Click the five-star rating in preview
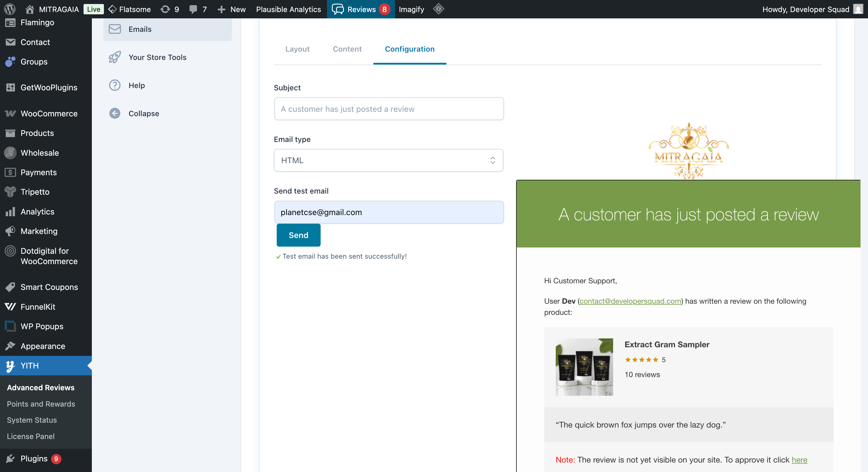Viewport: 868px width, 472px height. [642, 360]
